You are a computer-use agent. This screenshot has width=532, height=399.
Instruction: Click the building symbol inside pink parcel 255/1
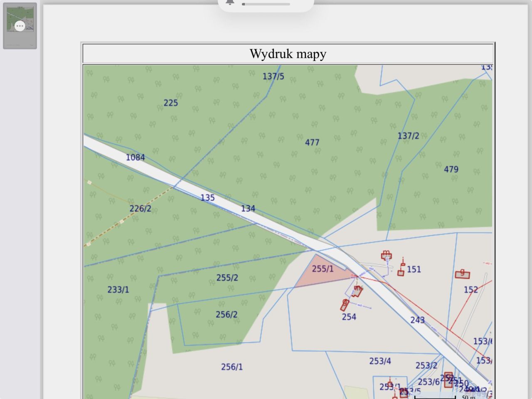pos(357,291)
